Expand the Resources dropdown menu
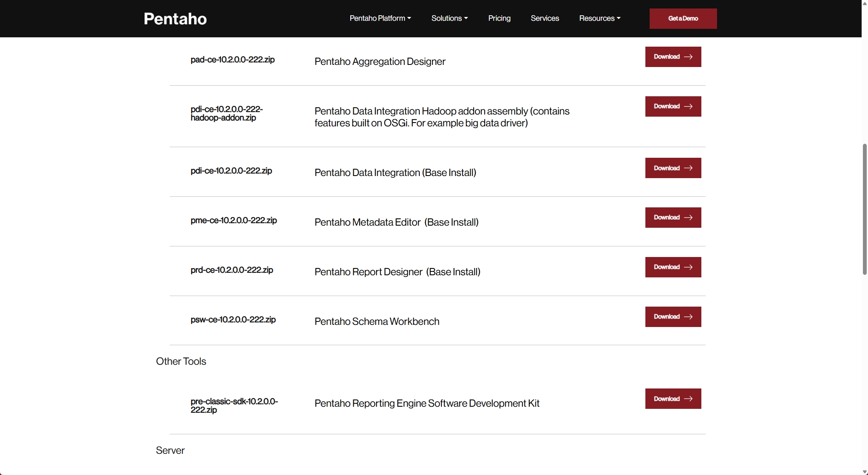Viewport: 868px width, 475px height. tap(600, 18)
